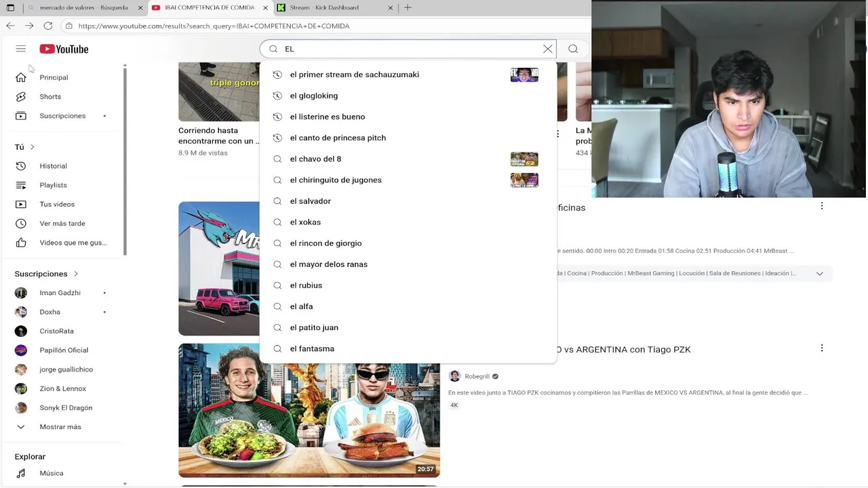The width and height of the screenshot is (868, 488).
Task: Select suggestion el listerine es bueno
Action: tap(408, 117)
